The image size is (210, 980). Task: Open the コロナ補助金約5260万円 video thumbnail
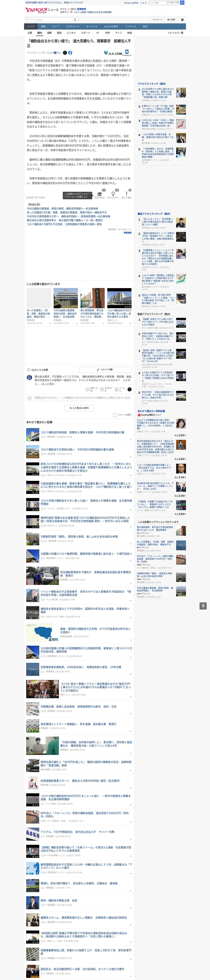pyautogui.click(x=119, y=298)
